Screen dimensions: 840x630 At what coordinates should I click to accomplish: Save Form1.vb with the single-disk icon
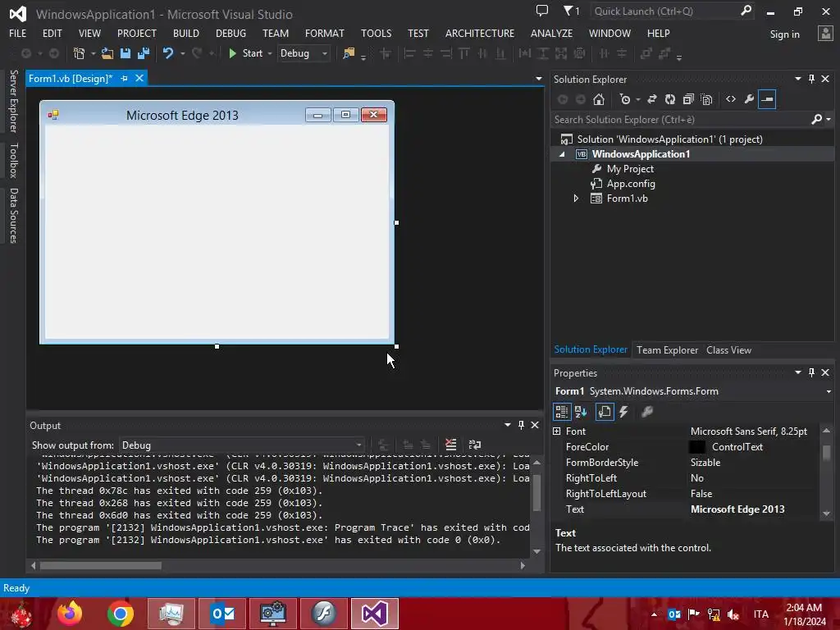click(126, 53)
